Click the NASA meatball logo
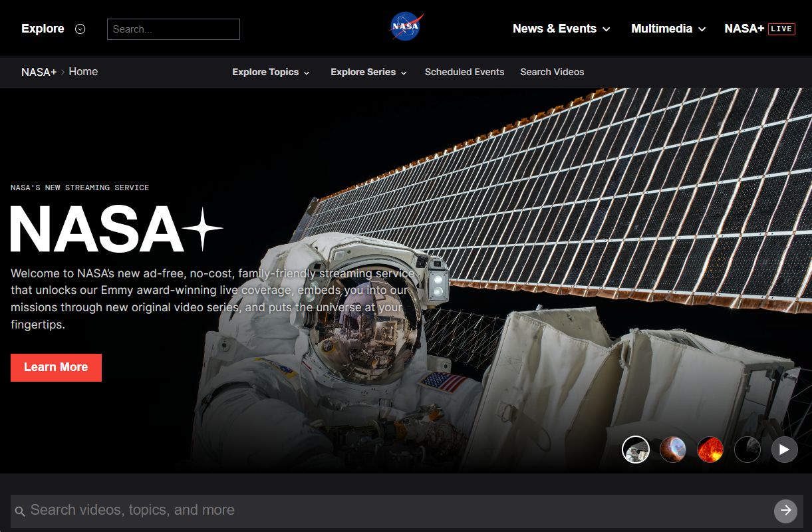 click(x=406, y=28)
